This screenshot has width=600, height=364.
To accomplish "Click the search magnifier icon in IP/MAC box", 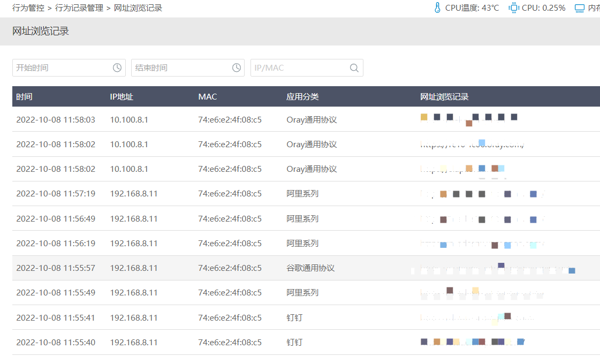I will [354, 68].
